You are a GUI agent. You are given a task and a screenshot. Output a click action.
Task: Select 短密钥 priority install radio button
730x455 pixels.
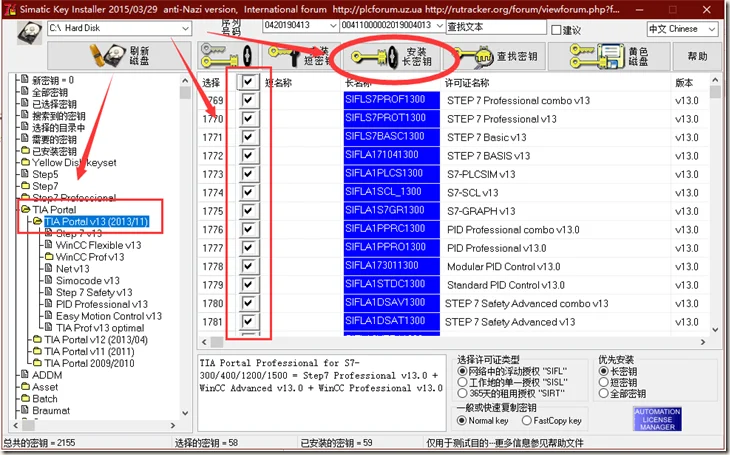[x=603, y=382]
